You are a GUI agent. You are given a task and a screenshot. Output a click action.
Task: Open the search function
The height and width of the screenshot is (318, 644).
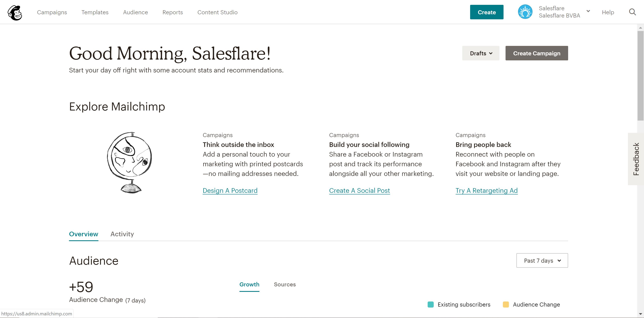coord(633,12)
